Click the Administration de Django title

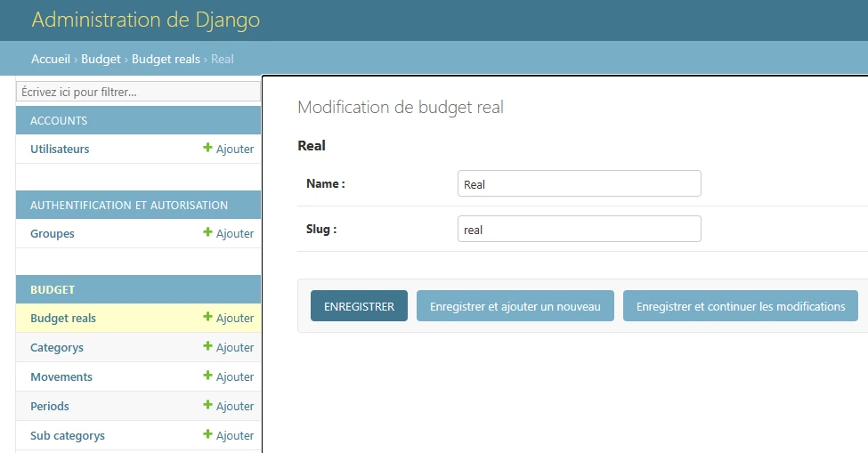pos(146,20)
